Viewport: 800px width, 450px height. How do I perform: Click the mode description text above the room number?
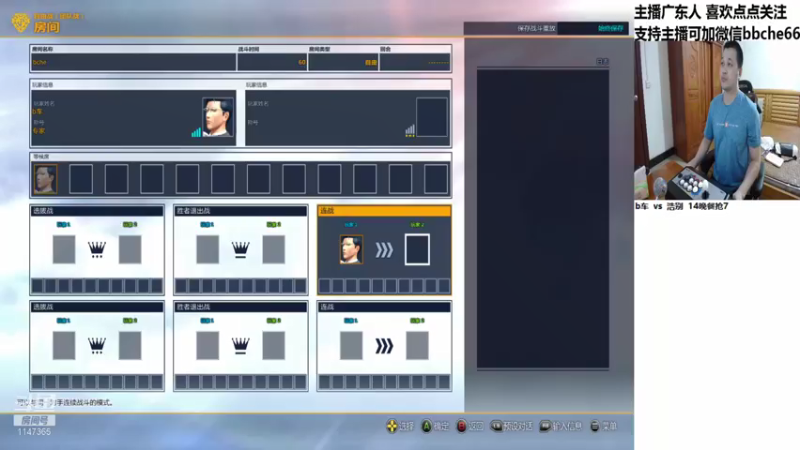pyautogui.click(x=65, y=403)
